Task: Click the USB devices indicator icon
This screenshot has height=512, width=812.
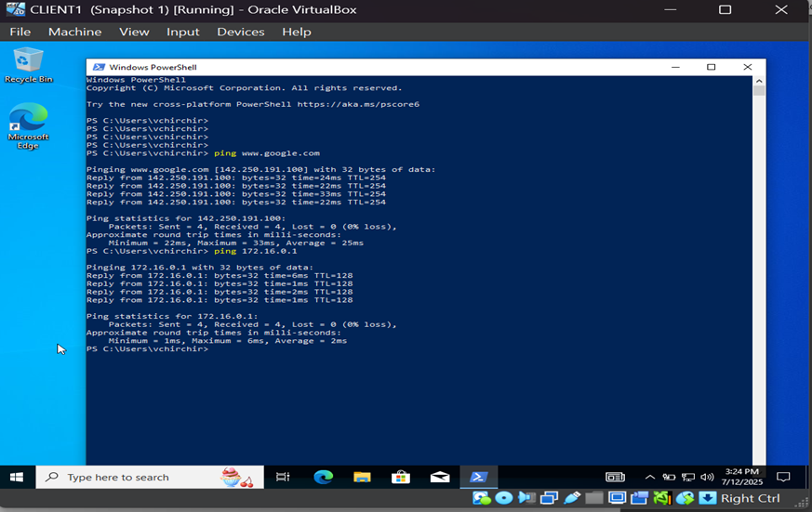Action: tap(572, 498)
